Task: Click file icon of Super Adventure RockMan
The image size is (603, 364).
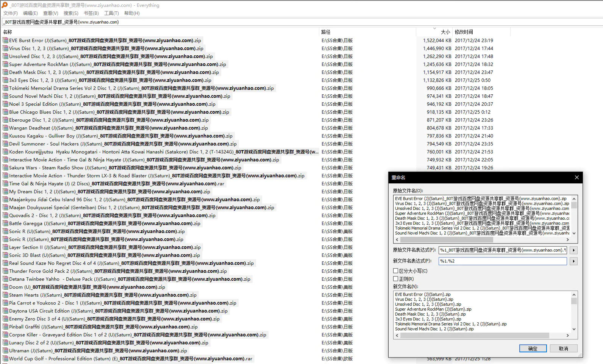Action: tap(5, 64)
